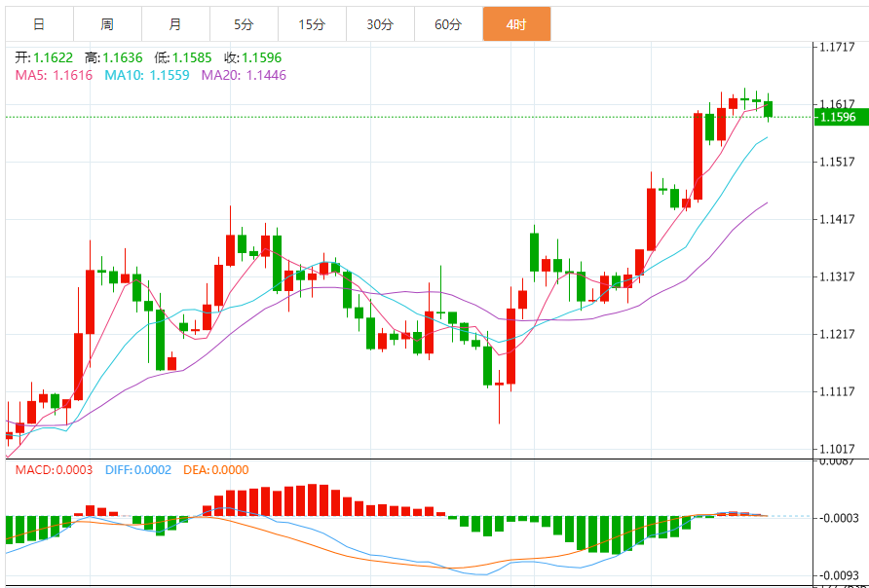Click the 1.1017 price axis label
Screen dimensions: 869x588
838,449
